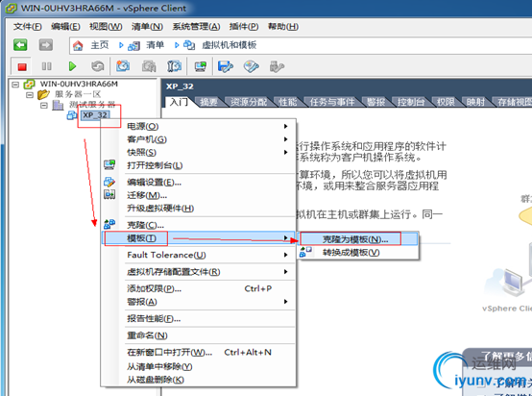Image resolution: width=532 pixels, height=396 pixels.
Task: Click the inventory icon beside 清单
Action: [133, 46]
